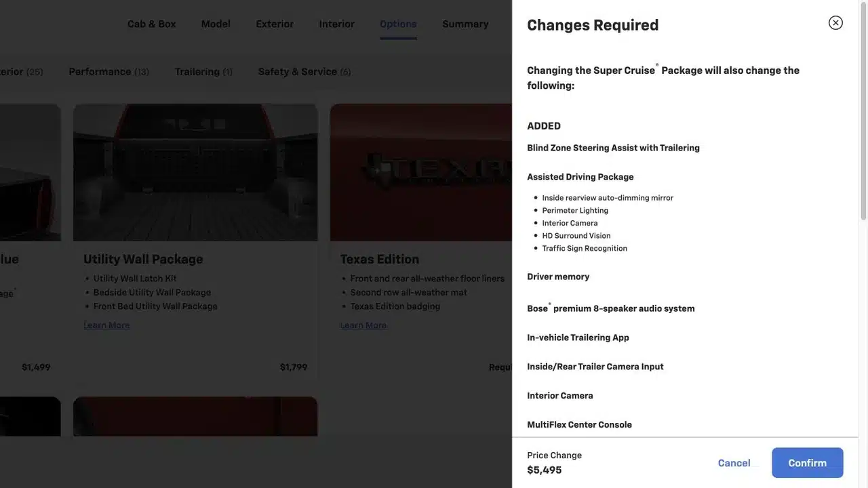
Task: Click 'HD Surround Vision' bullet
Action: tap(576, 236)
